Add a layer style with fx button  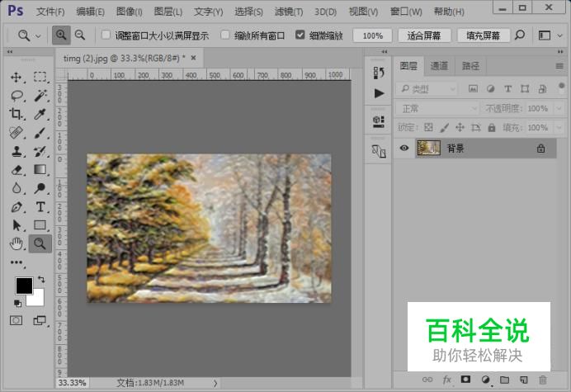pyautogui.click(x=447, y=380)
